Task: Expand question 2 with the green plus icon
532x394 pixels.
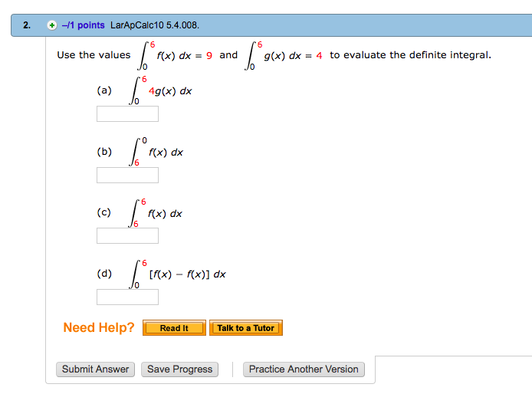Action: point(52,25)
